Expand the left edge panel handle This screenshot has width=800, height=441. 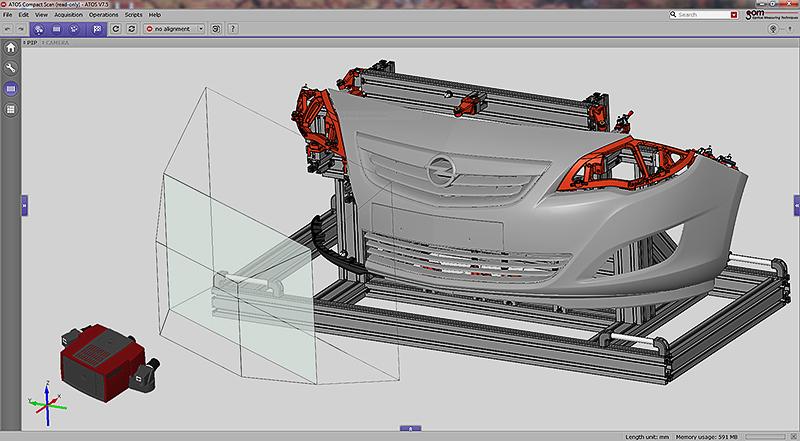click(24, 203)
